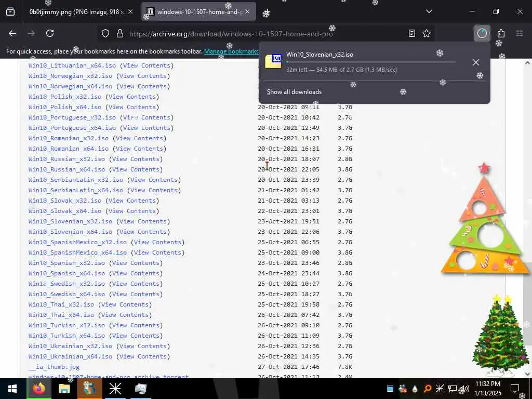The height and width of the screenshot is (399, 532).
Task: Click the volume icon in system tray
Action: point(464,389)
